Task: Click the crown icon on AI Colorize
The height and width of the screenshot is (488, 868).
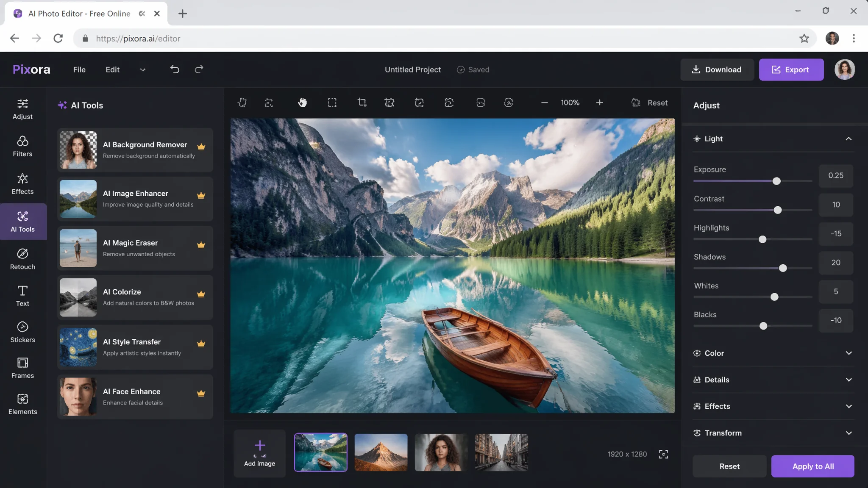Action: [201, 294]
